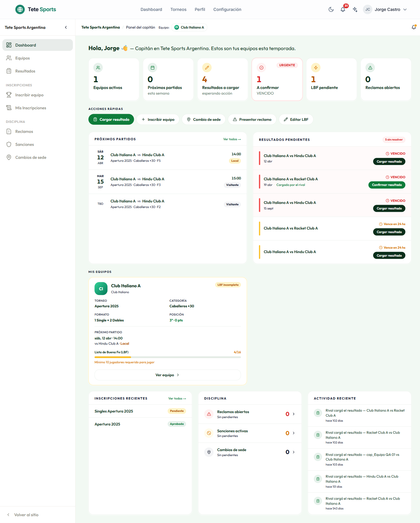Click the sparkle AI icon in header
The image size is (420, 523).
click(355, 9)
